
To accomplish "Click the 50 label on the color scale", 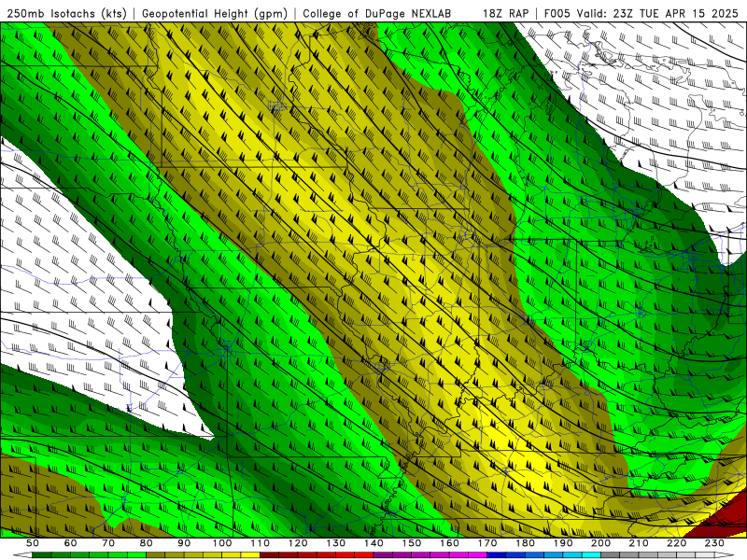I will 33,543.
